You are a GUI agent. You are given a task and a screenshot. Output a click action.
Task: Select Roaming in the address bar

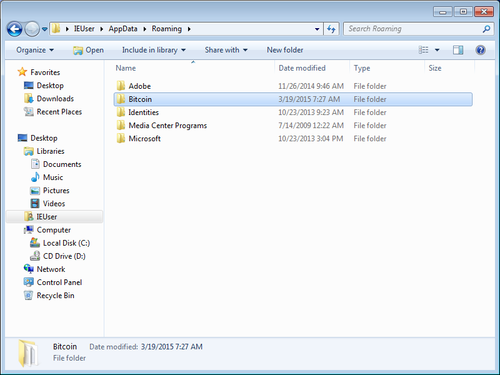point(167,29)
